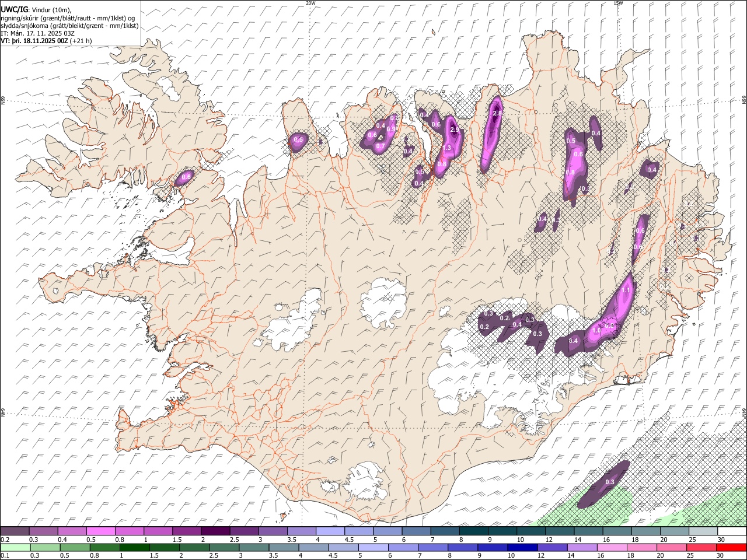Choose the lavender top-row swatch labeled 4
Image resolution: width=747 pixels, height=560 pixels.
pyautogui.click(x=330, y=531)
